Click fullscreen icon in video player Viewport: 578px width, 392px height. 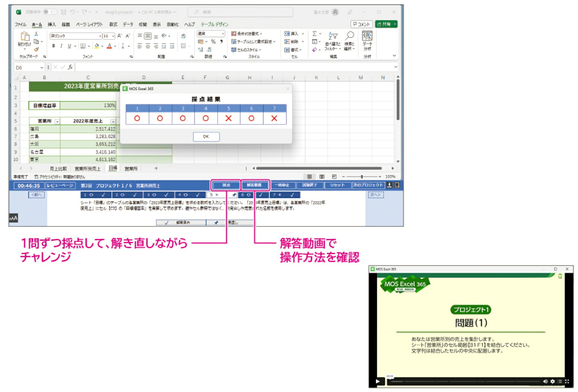pos(566,381)
